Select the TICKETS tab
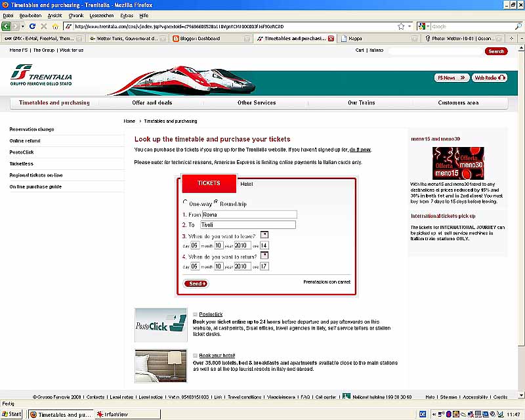 tap(209, 183)
